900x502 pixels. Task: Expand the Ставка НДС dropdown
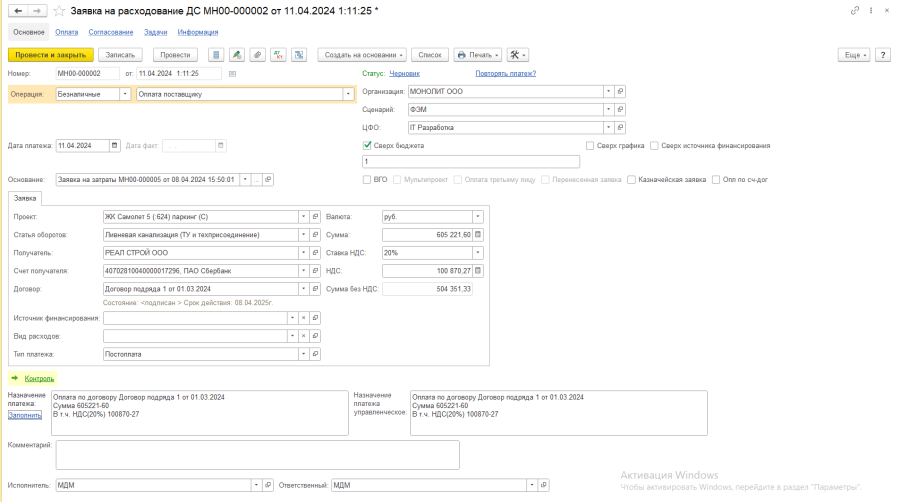pos(478,253)
